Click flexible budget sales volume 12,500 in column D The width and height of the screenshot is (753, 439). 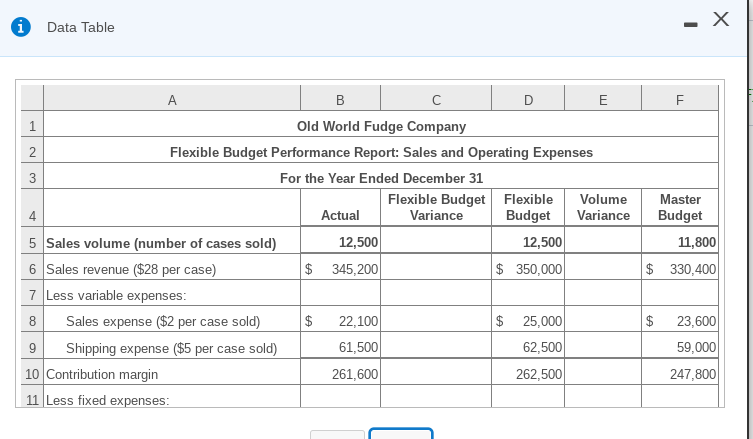(x=542, y=242)
